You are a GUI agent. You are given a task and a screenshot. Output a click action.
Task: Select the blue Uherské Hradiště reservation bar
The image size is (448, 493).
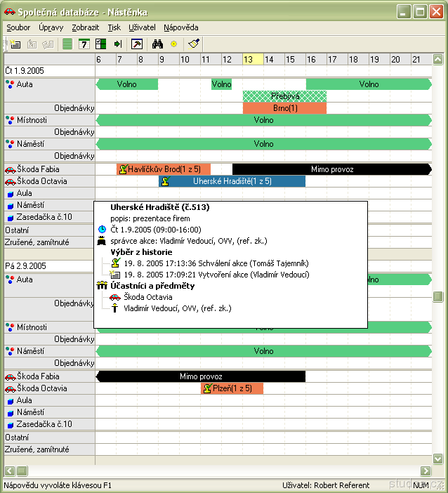(x=232, y=181)
